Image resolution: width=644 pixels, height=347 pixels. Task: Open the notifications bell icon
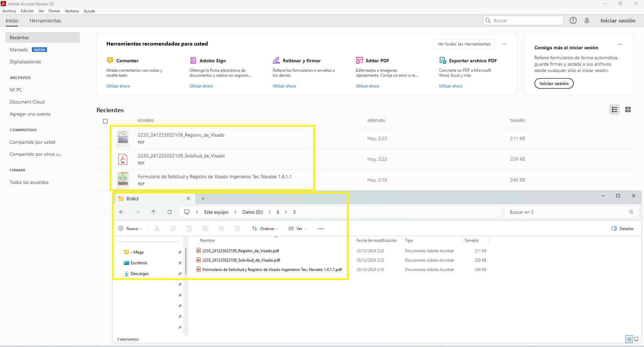coord(587,20)
